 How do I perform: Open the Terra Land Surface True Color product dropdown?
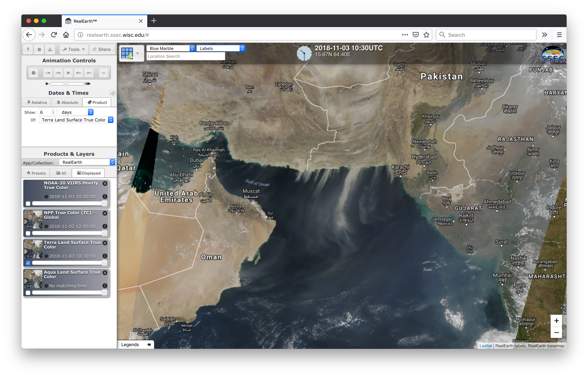click(x=76, y=120)
